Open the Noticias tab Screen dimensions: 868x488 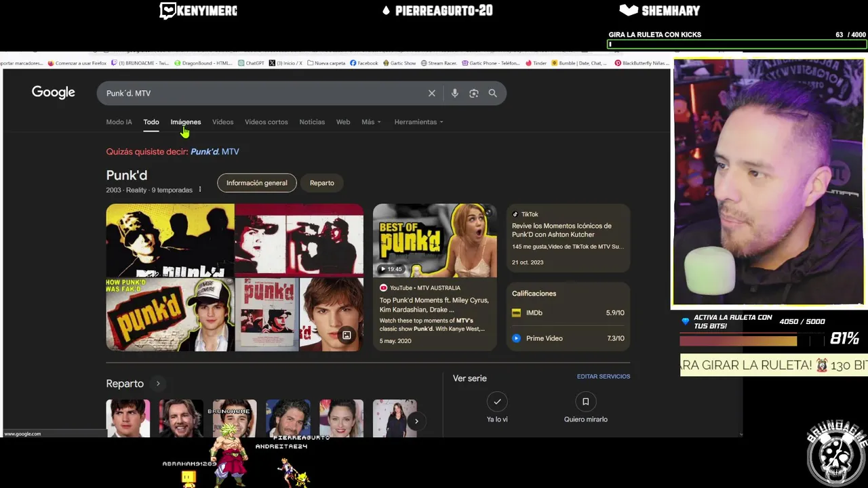click(x=312, y=122)
